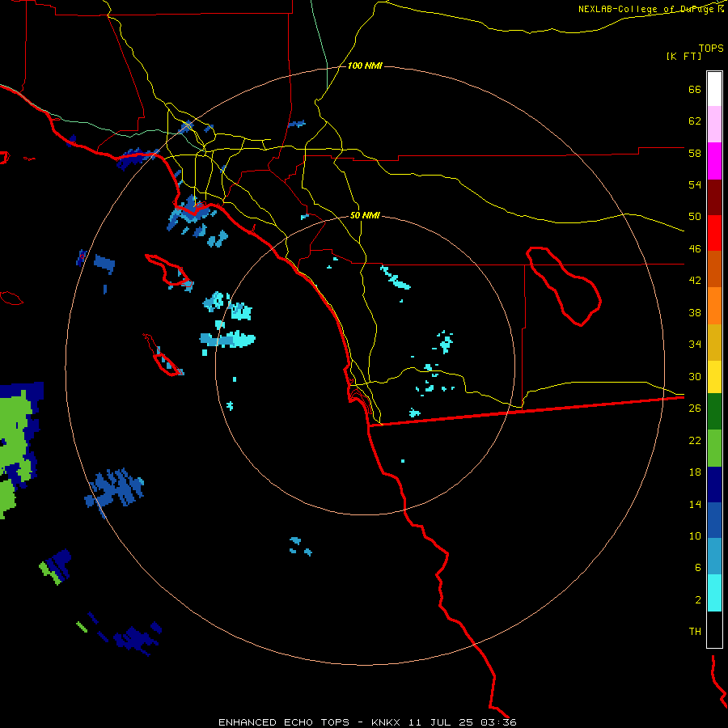Click the legend value 46
Image resolution: width=728 pixels, height=728 pixels.
pos(695,249)
